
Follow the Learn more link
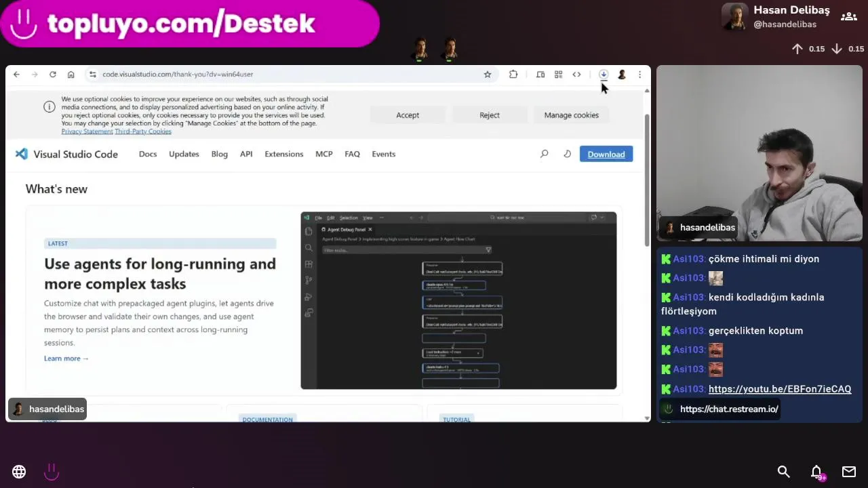click(66, 359)
